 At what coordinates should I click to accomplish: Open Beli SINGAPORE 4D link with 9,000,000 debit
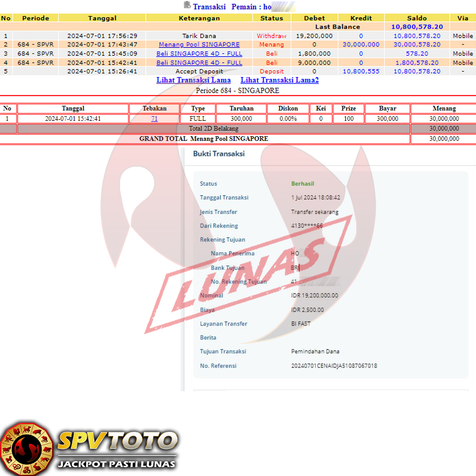tap(199, 62)
